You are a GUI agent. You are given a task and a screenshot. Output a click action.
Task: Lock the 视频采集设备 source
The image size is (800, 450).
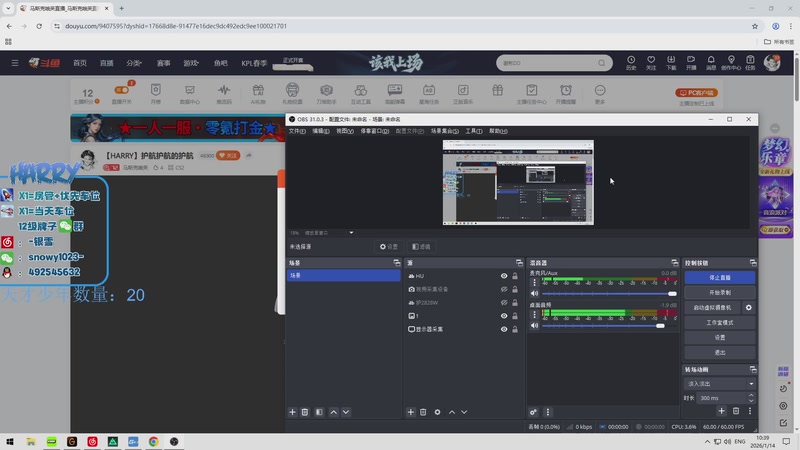pyautogui.click(x=515, y=289)
